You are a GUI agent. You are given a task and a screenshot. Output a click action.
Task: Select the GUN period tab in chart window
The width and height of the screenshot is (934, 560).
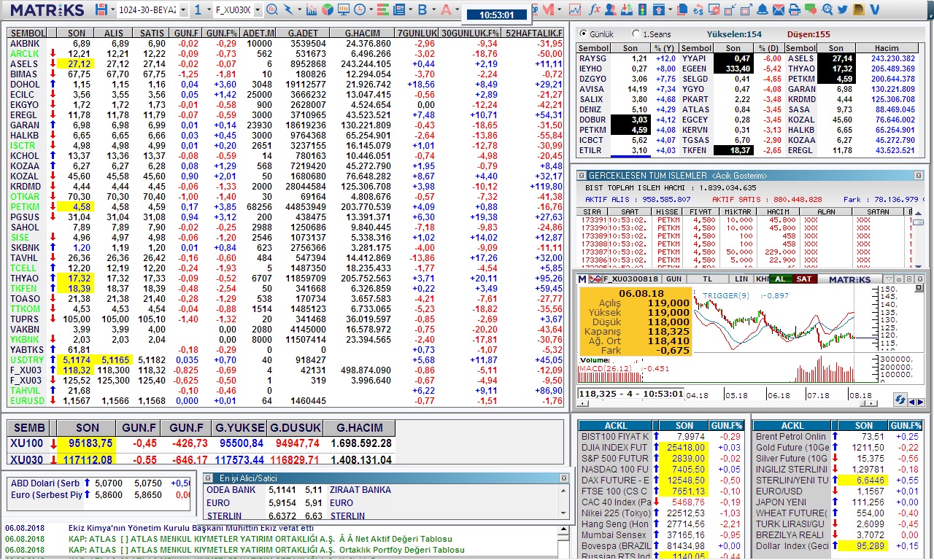pyautogui.click(x=674, y=279)
